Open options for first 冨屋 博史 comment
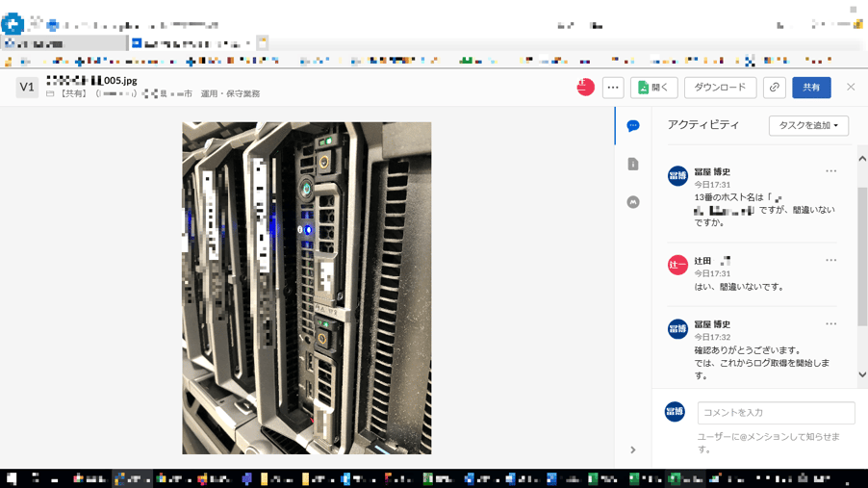This screenshot has width=868, height=488. tap(831, 171)
